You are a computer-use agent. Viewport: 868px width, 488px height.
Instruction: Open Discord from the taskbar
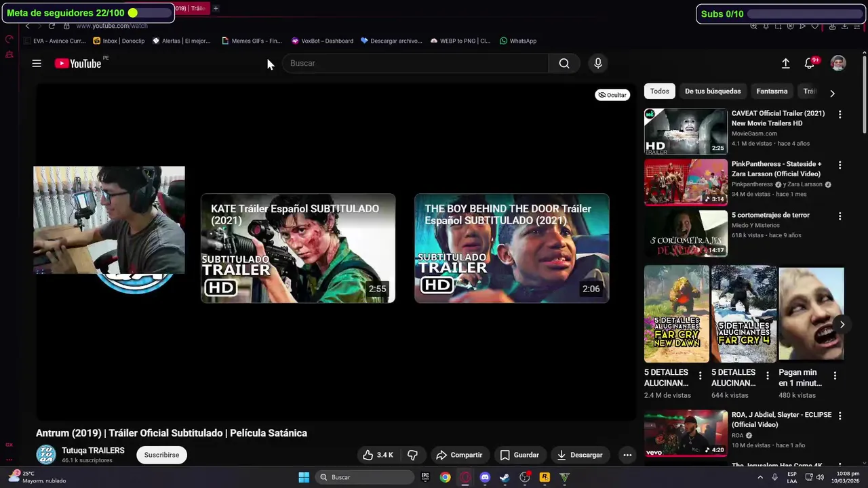click(485, 477)
